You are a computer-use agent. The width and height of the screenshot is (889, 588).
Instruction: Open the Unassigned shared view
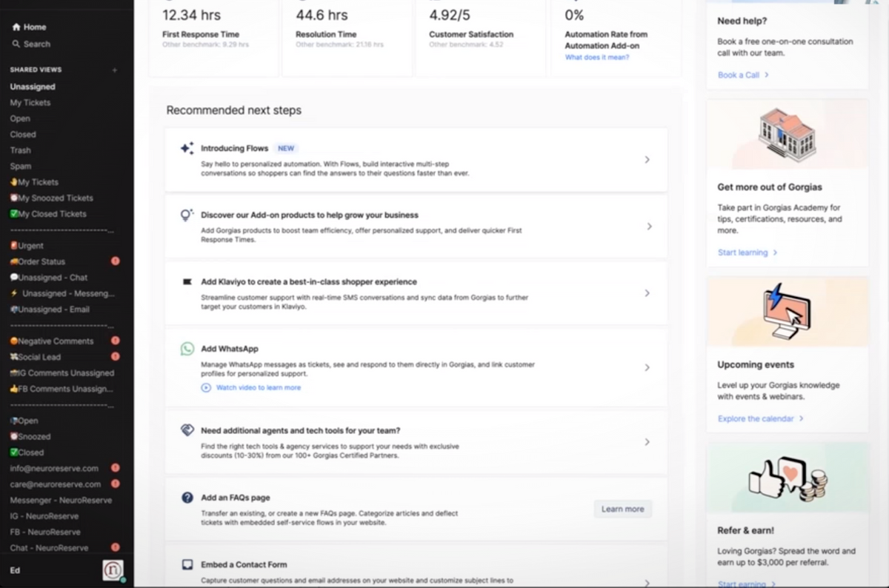(x=33, y=87)
